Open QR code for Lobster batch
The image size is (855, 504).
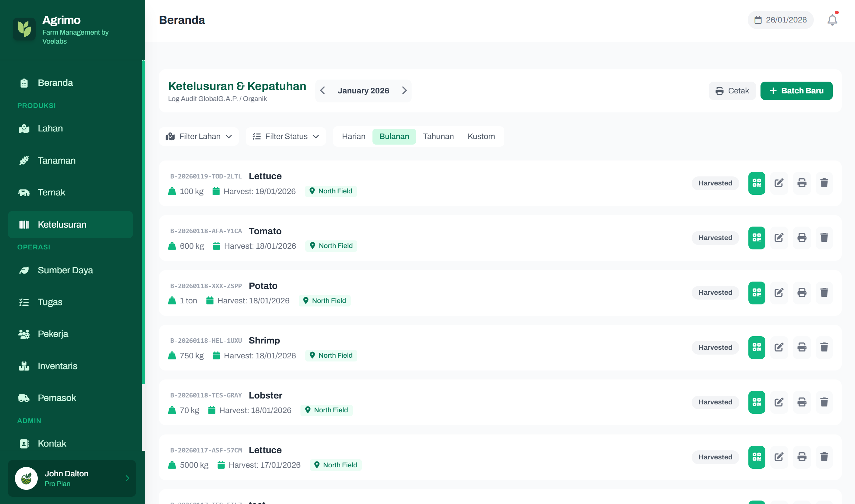pos(756,402)
